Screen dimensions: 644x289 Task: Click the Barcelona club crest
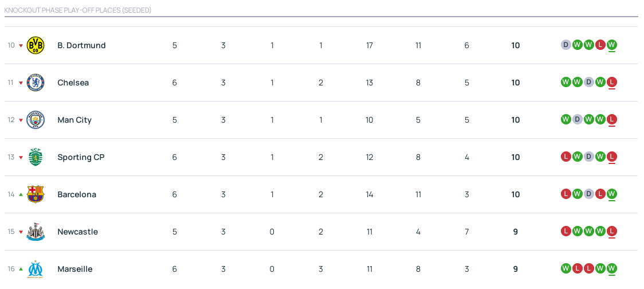(36, 194)
